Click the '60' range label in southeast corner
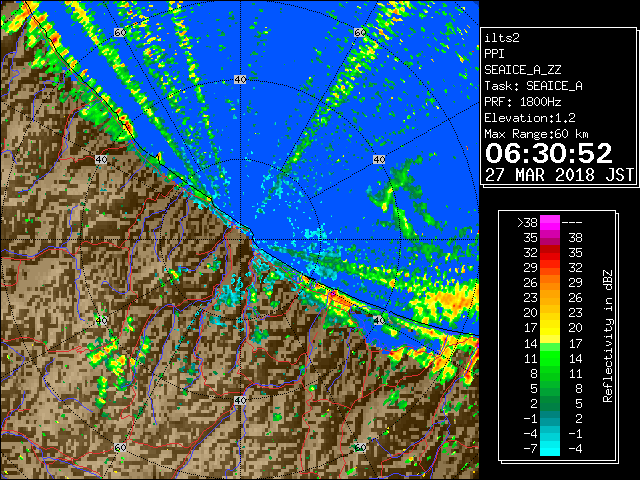Screen dimensions: 640x480 360,447
